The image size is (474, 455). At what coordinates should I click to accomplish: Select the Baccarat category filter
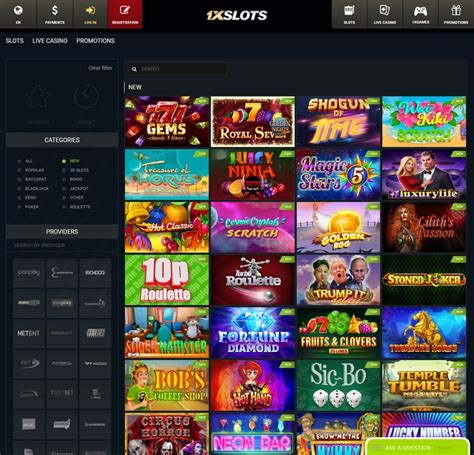click(32, 179)
